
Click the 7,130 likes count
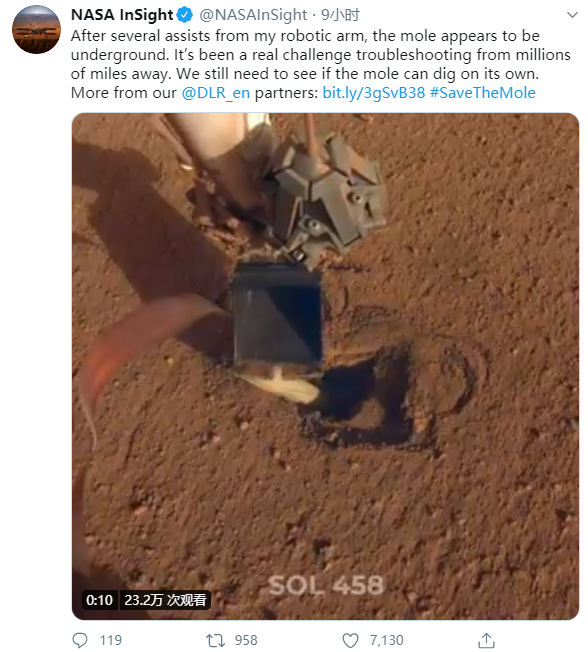point(387,640)
